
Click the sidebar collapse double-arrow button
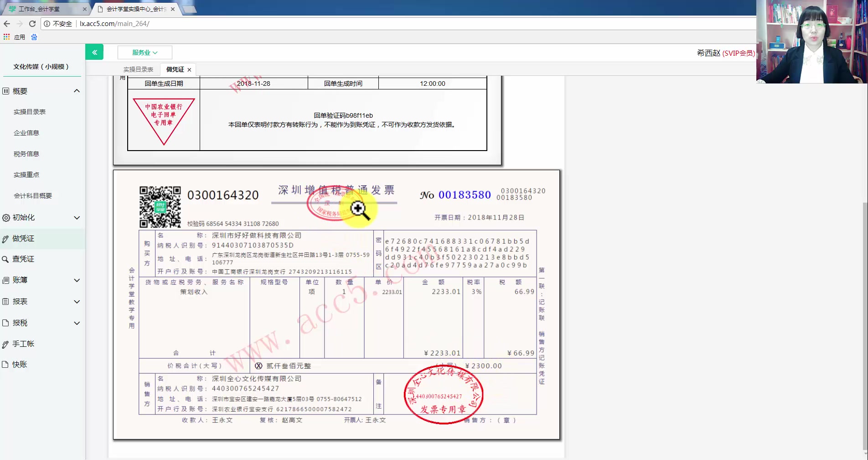click(94, 52)
